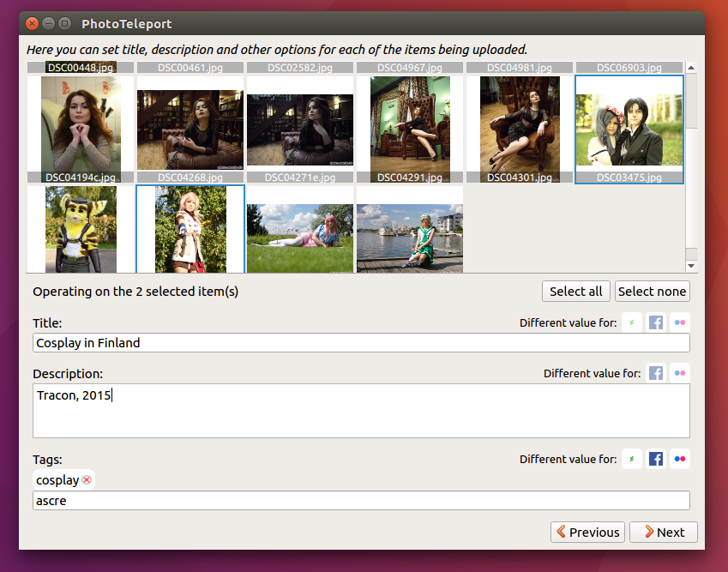728x572 pixels.
Task: Proceed with the Next button
Action: coord(664,532)
